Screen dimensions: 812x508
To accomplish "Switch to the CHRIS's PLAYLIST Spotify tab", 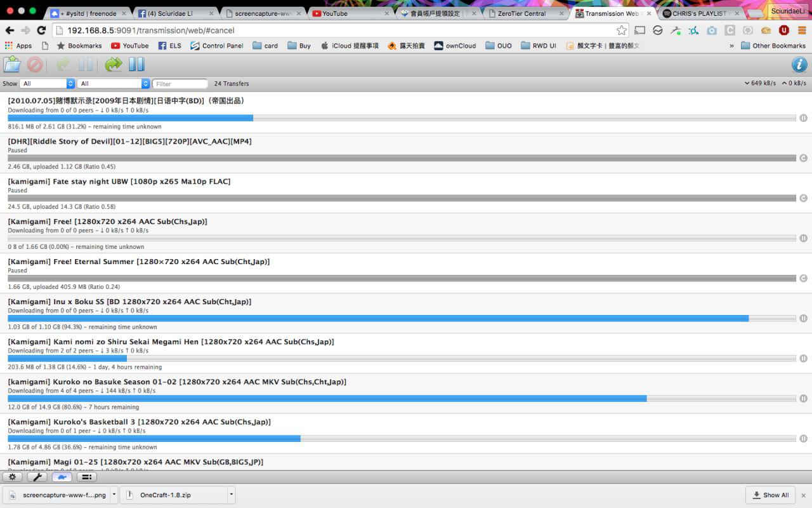I will [x=700, y=13].
